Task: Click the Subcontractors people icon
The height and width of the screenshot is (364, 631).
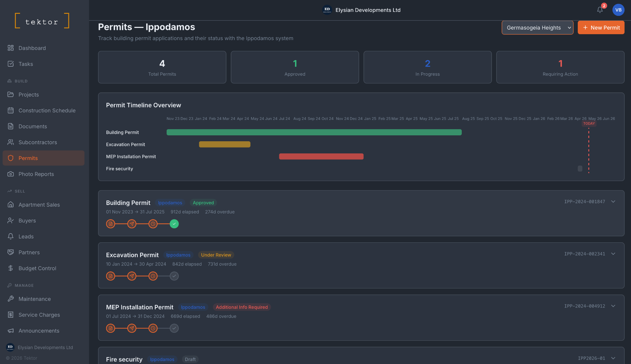Action: coord(11,142)
